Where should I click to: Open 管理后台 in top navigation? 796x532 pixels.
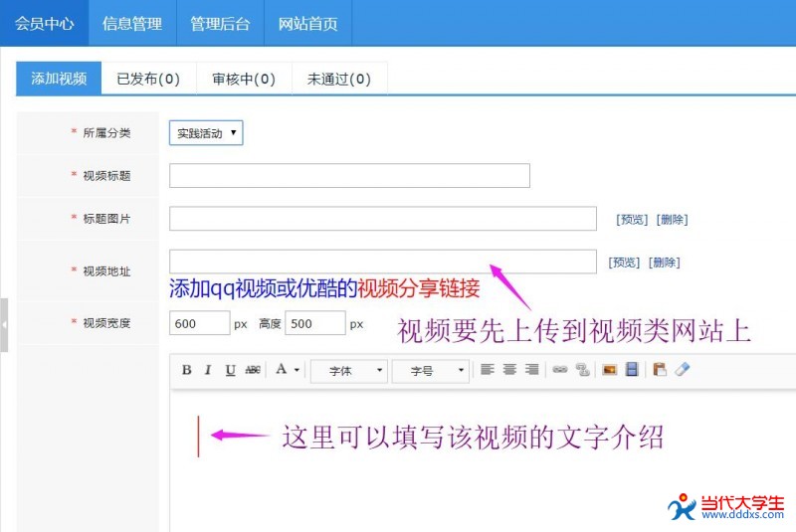coord(220,23)
